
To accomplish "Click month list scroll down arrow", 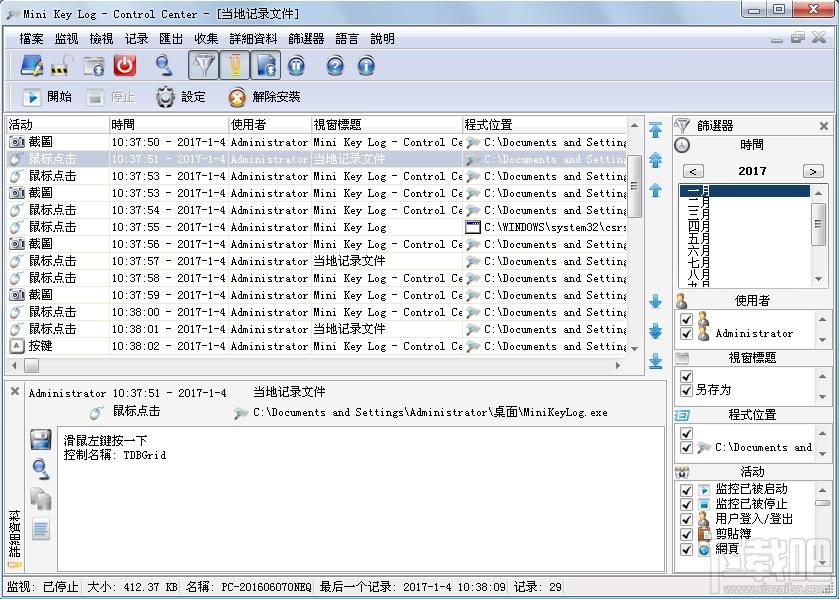I will pyautogui.click(x=819, y=278).
